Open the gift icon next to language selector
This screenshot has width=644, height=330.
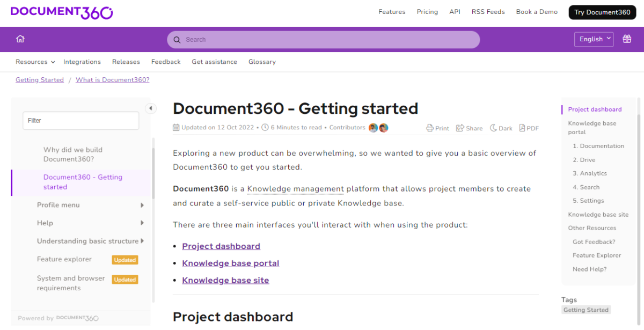click(627, 39)
